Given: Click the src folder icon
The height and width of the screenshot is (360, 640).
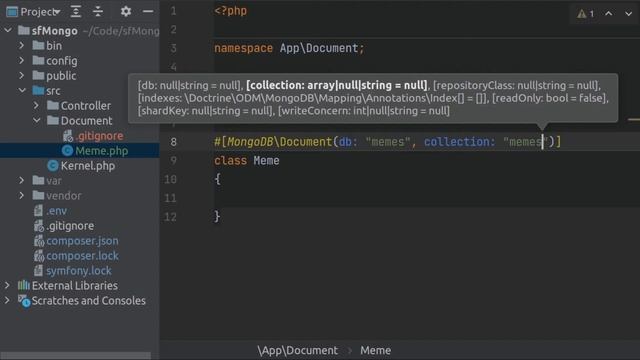Looking at the screenshot, I should (x=38, y=90).
